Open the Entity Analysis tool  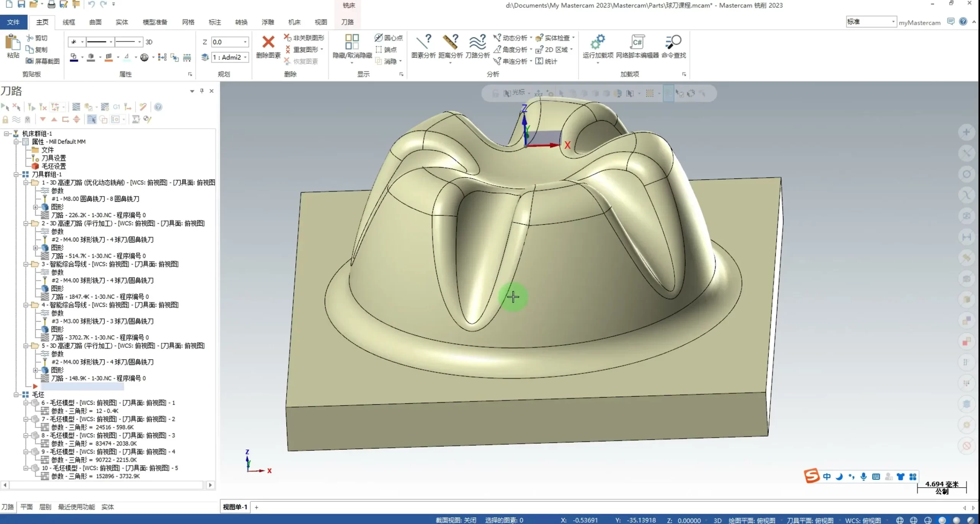point(423,42)
